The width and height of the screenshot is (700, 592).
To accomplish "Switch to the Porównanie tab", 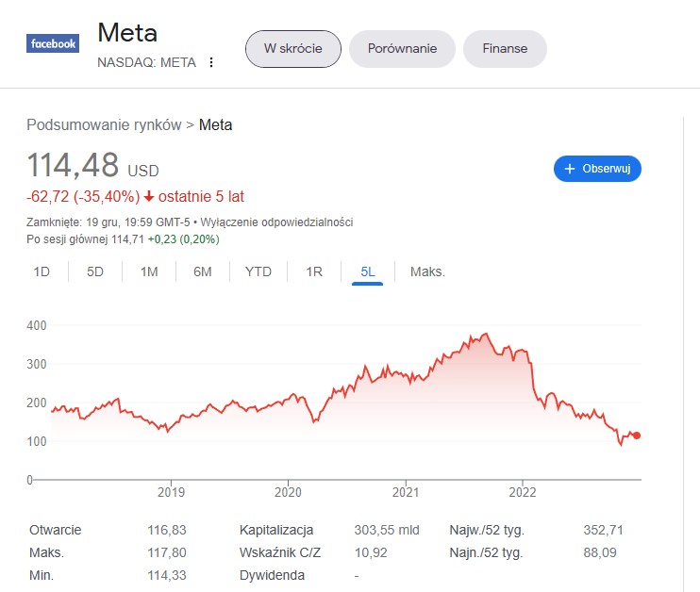I will [402, 49].
